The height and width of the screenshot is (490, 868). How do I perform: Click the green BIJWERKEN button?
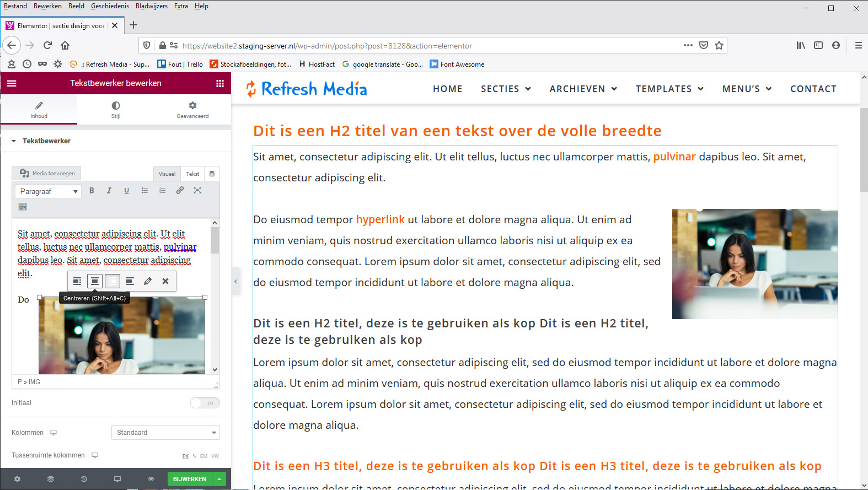tap(189, 479)
